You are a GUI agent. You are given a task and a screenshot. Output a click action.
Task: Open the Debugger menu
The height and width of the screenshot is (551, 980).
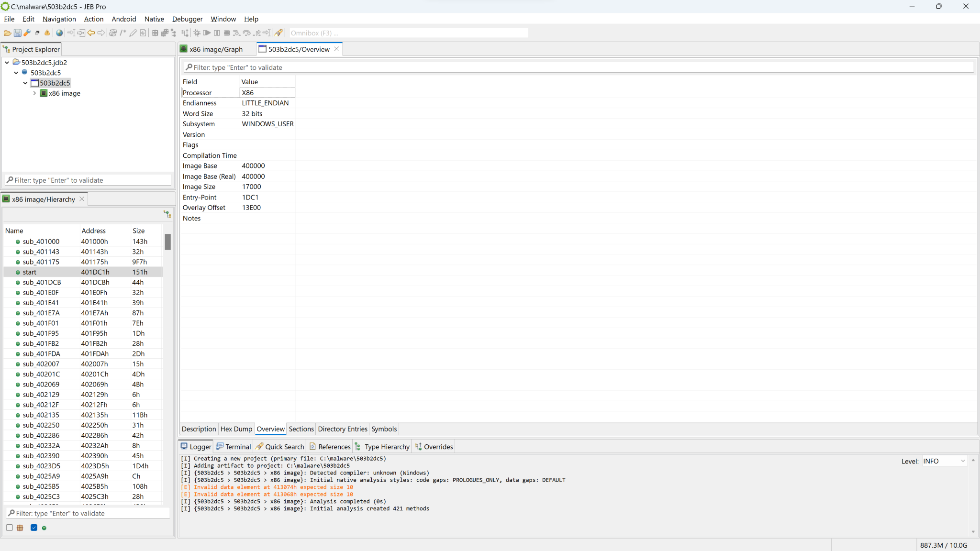[187, 19]
